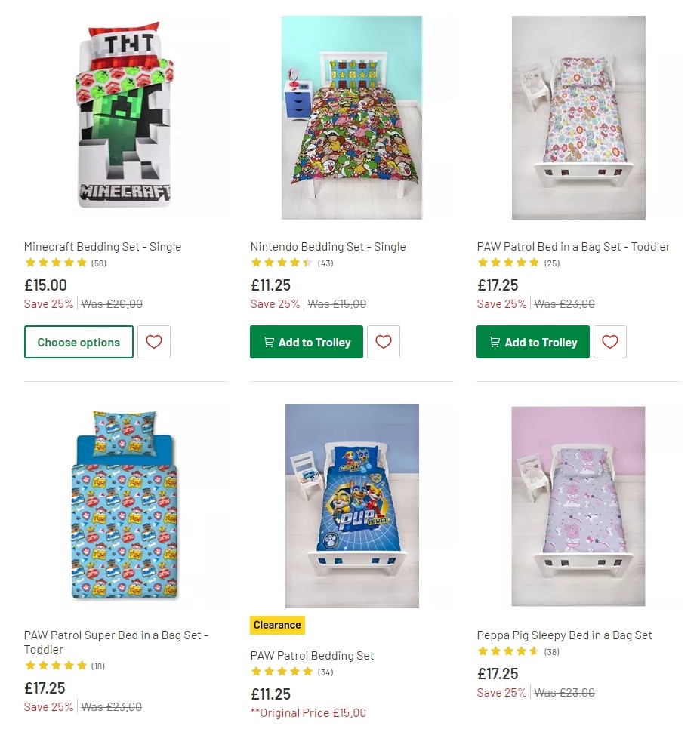Click the heart icon for the Minecraft Bedding Set
Screen dimensions: 700x729
154,342
